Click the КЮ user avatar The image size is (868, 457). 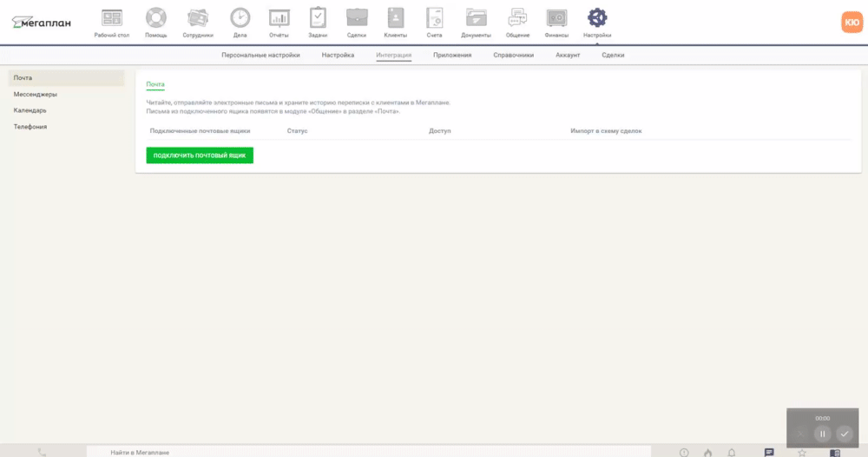(851, 23)
